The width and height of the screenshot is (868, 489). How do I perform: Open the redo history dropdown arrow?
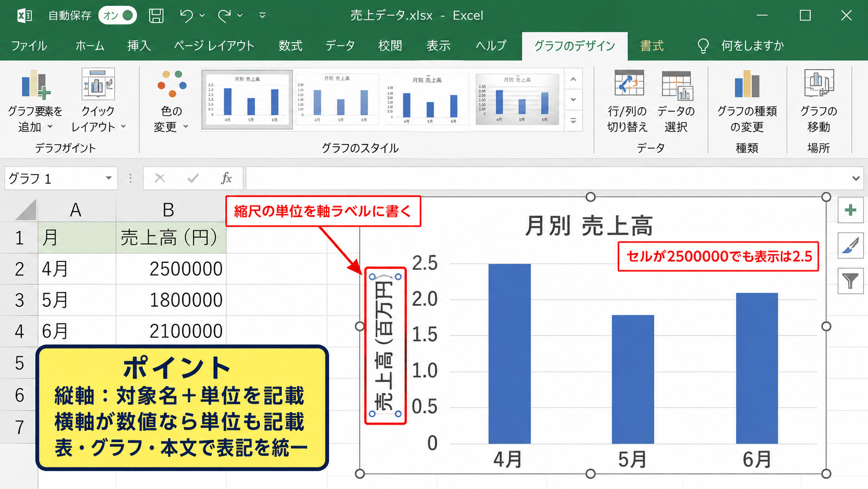pyautogui.click(x=240, y=16)
